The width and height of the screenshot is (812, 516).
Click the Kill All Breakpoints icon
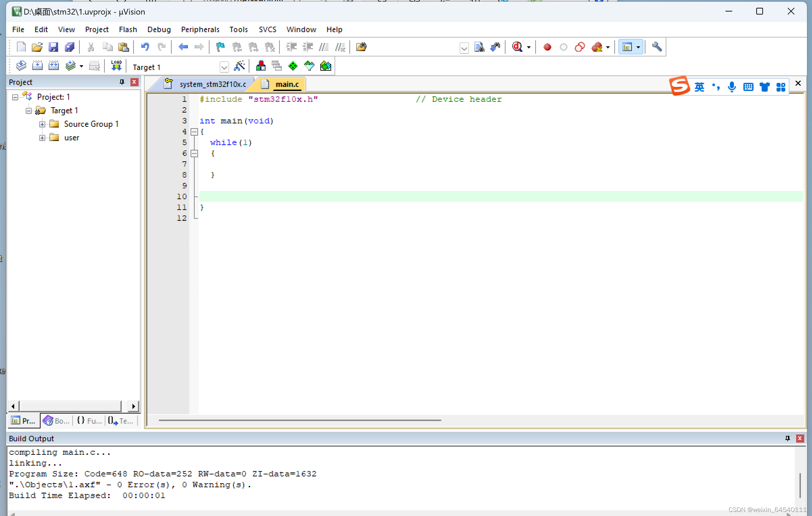pos(598,47)
